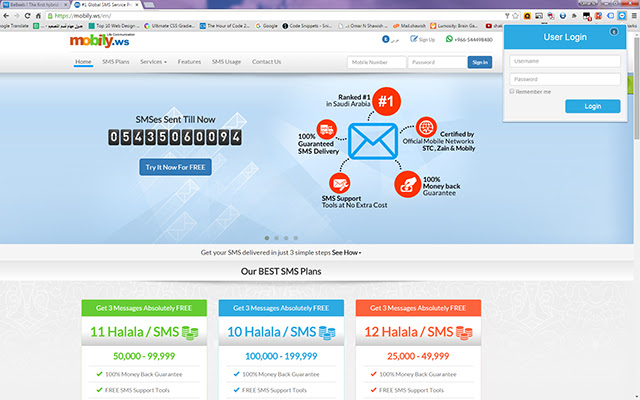This screenshot has height=400, width=640.
Task: Click green Get 3 Messages Absolutely FREE banner
Action: 144,308
